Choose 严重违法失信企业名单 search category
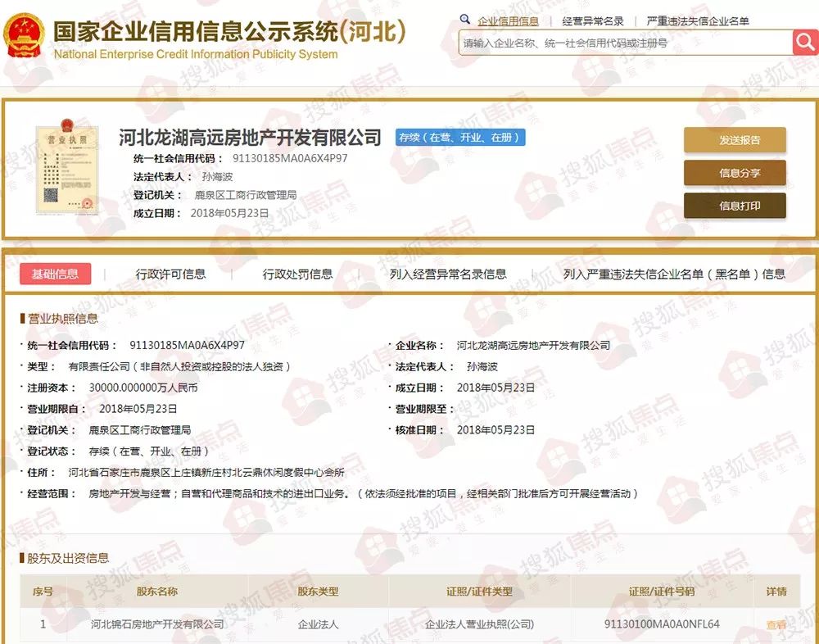Viewport: 819px width, 644px height. click(x=697, y=21)
